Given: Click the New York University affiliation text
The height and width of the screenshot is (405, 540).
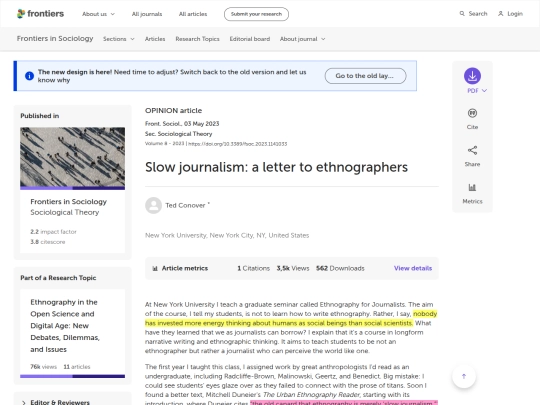Looking at the screenshot, I should pos(227,236).
